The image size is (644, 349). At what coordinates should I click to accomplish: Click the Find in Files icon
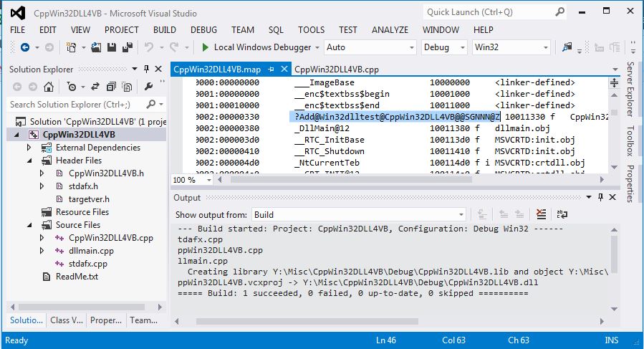[x=567, y=47]
